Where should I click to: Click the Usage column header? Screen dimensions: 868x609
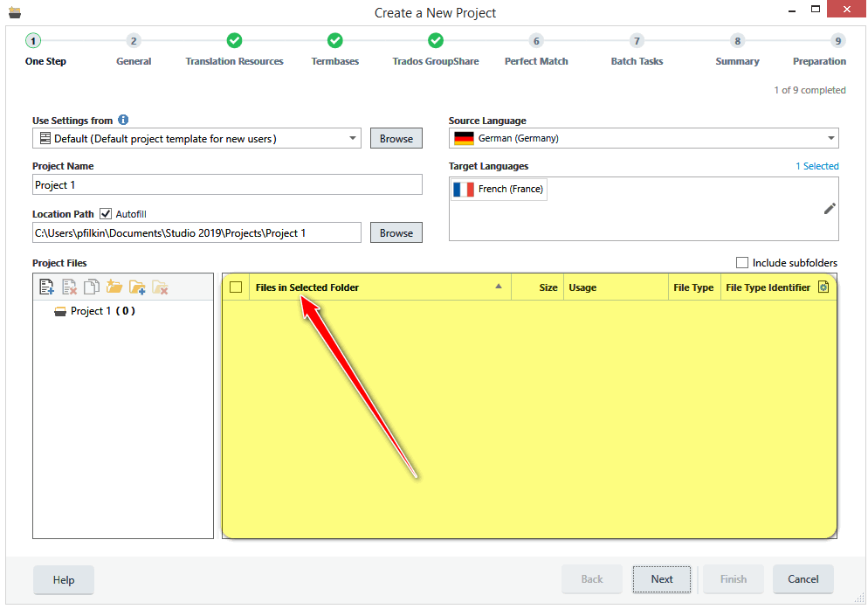point(616,287)
